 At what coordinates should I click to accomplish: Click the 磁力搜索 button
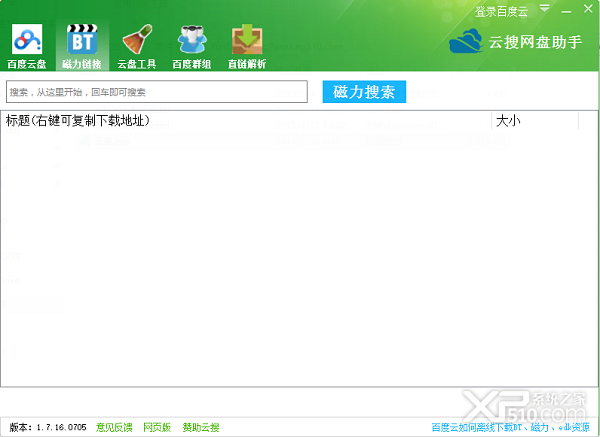pyautogui.click(x=364, y=92)
